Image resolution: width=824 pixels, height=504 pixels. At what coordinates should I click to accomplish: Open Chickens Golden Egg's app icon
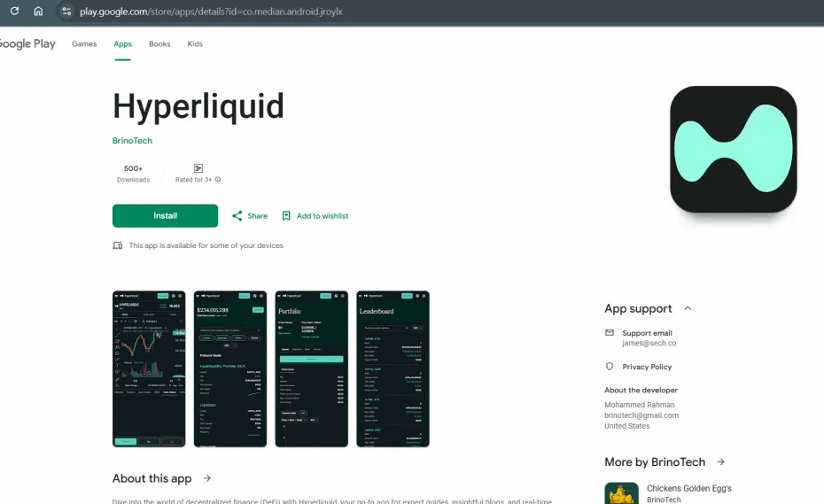pyautogui.click(x=621, y=493)
